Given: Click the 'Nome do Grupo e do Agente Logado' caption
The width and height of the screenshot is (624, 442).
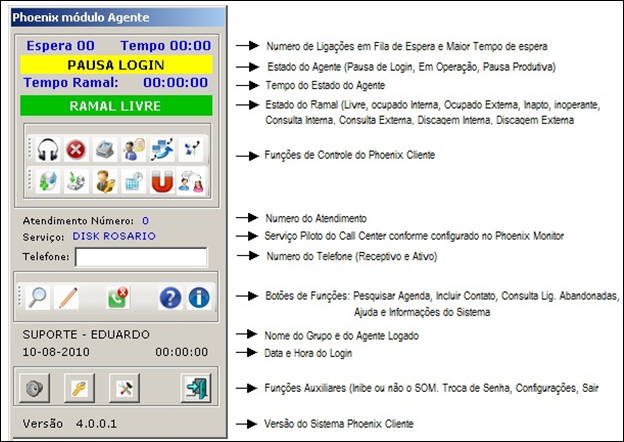Looking at the screenshot, I should [x=341, y=336].
